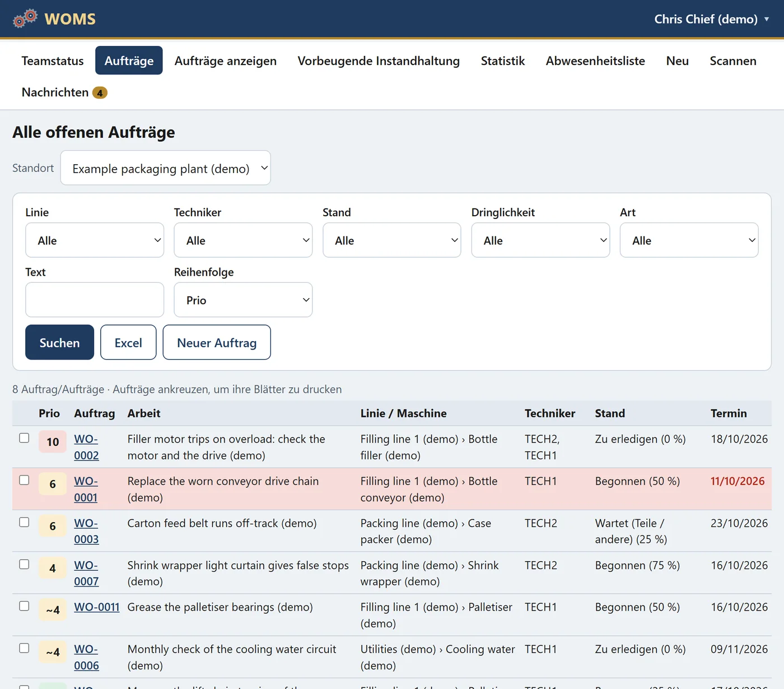This screenshot has height=689, width=784.
Task: Click the priority 4 badge of WO-0007
Action: pos(53,568)
